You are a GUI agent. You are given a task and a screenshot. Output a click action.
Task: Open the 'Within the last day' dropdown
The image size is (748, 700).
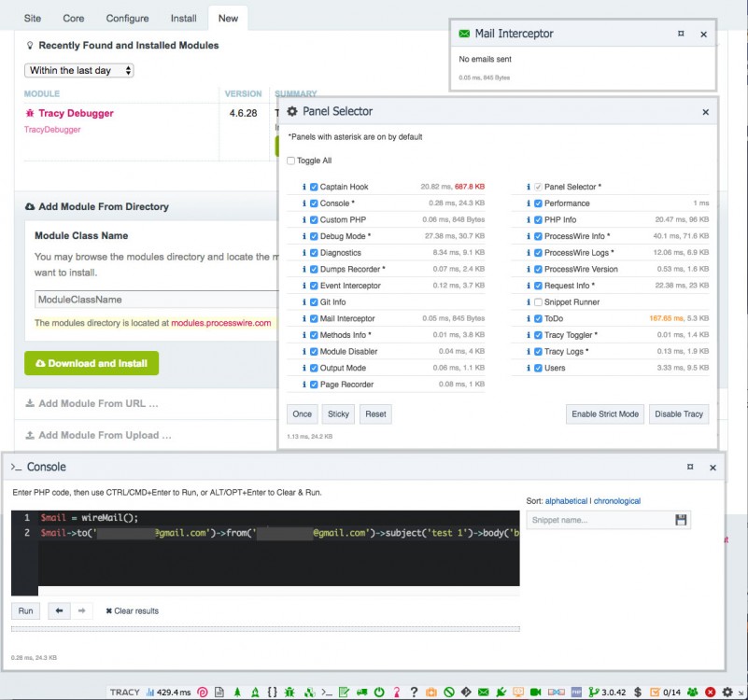point(79,71)
